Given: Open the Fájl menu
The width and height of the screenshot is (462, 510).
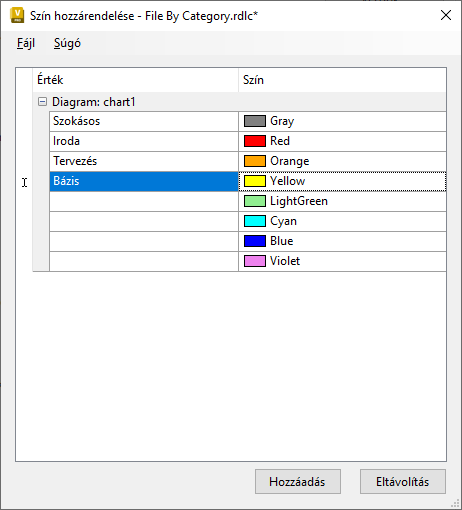Looking at the screenshot, I should 26,43.
